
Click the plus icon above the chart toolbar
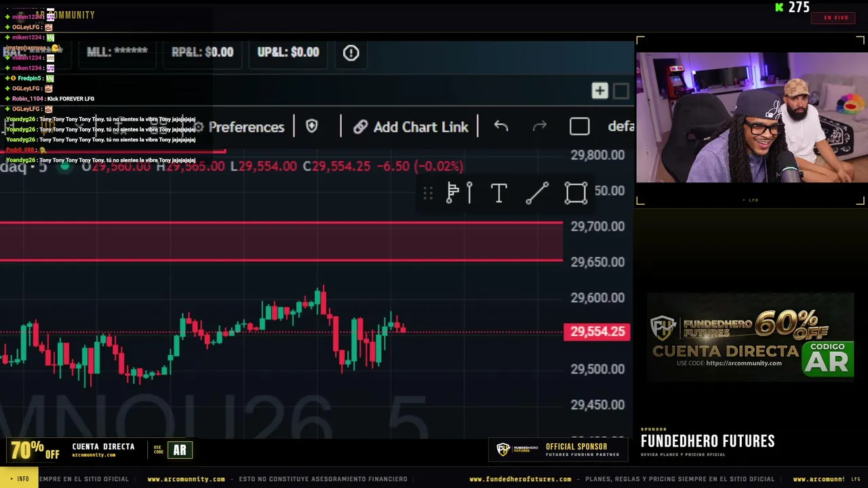coord(599,91)
